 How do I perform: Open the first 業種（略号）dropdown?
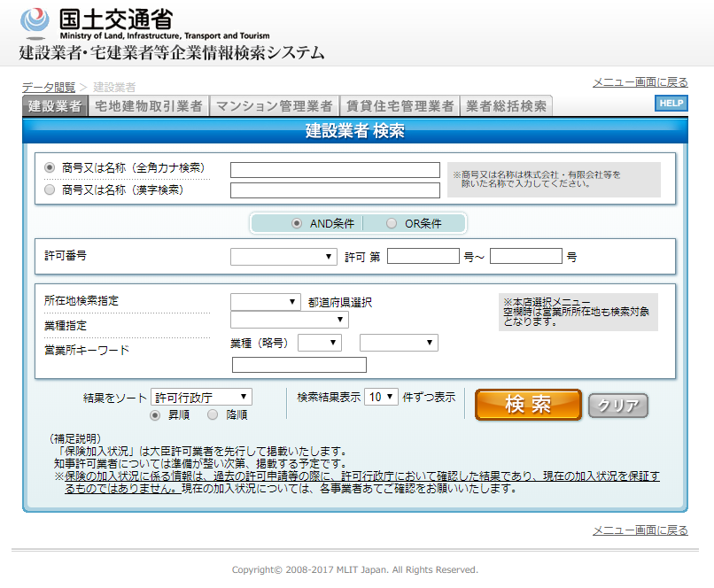point(320,343)
